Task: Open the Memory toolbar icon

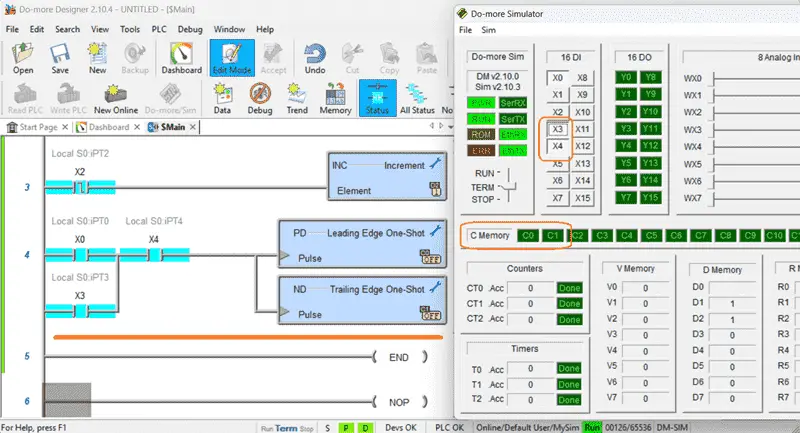Action: [x=335, y=99]
